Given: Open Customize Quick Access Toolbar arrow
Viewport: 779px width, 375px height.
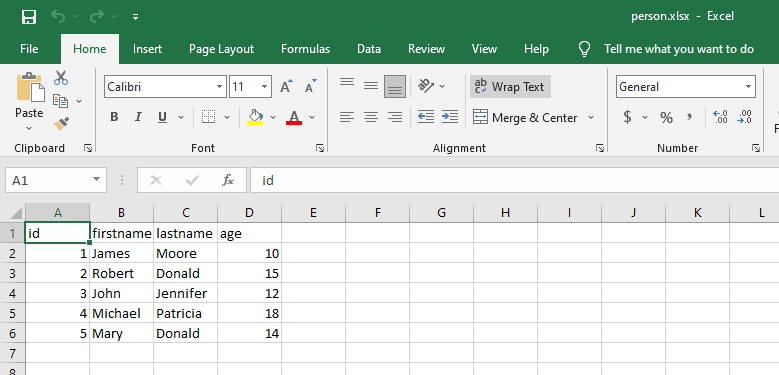Looking at the screenshot, I should click(x=136, y=17).
